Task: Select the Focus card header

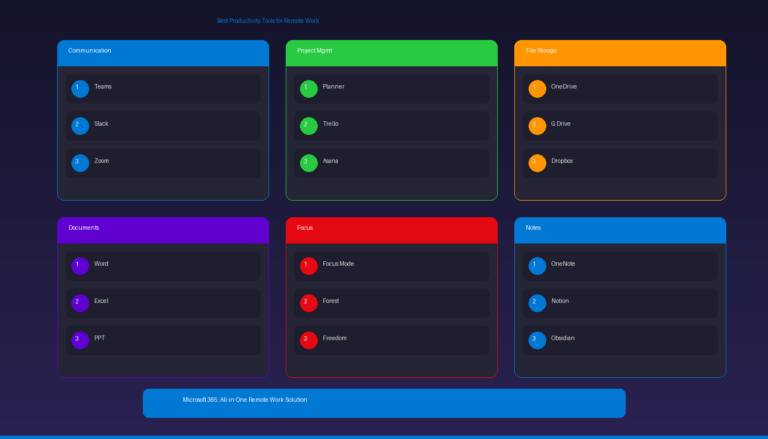Action: 392,230
